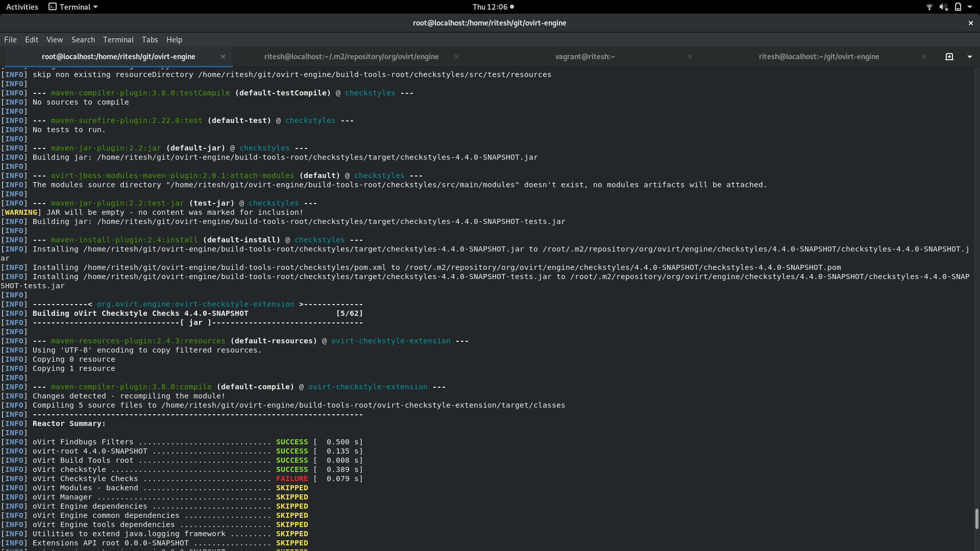Expand the Terminal app menu in top bar
Viewport: 980px width, 551px height.
point(73,7)
